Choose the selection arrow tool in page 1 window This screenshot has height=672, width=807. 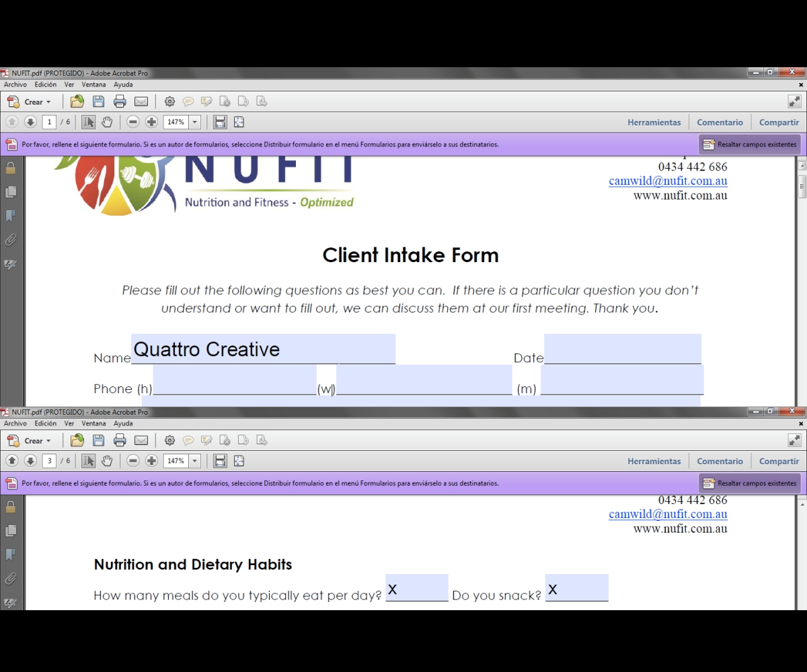click(89, 122)
